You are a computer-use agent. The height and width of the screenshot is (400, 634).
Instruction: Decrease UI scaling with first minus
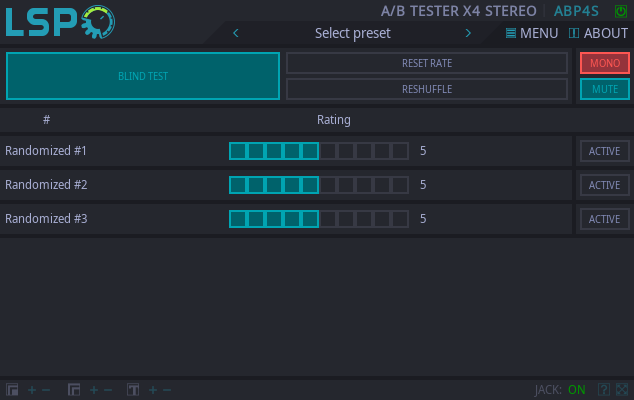point(46,390)
